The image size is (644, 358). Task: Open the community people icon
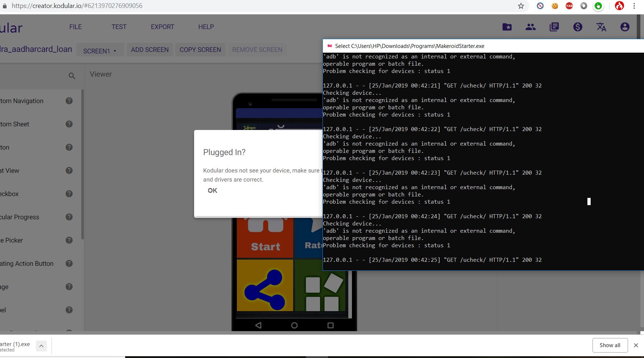tap(530, 27)
